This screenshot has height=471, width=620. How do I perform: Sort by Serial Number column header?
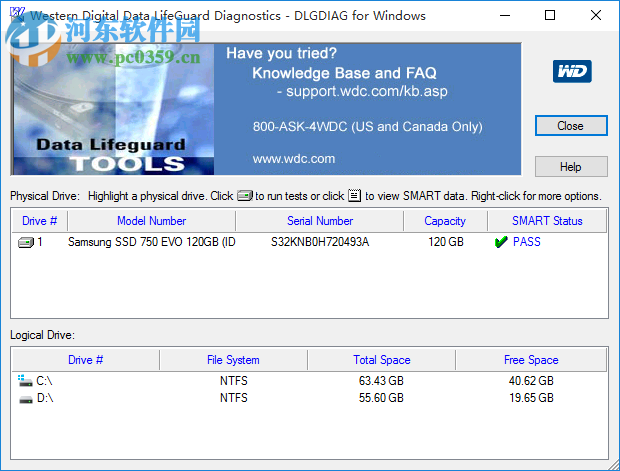(x=320, y=221)
